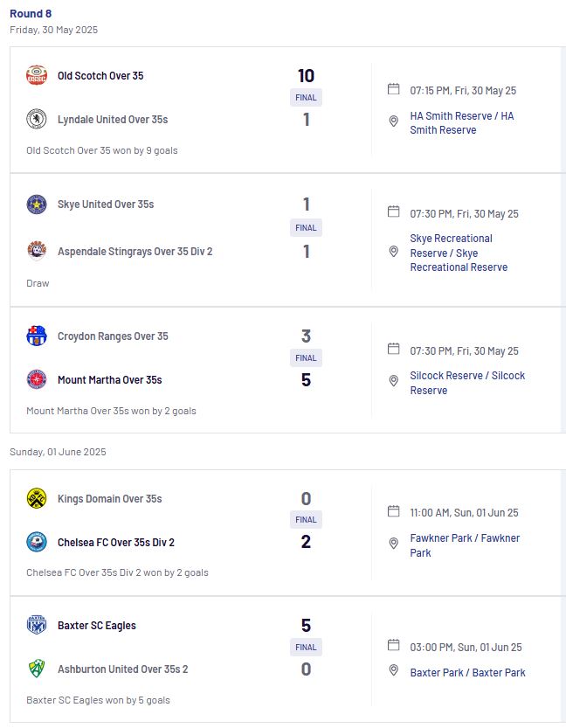Click the Chelsea FC Over 35s Div 2 logo

pos(37,542)
